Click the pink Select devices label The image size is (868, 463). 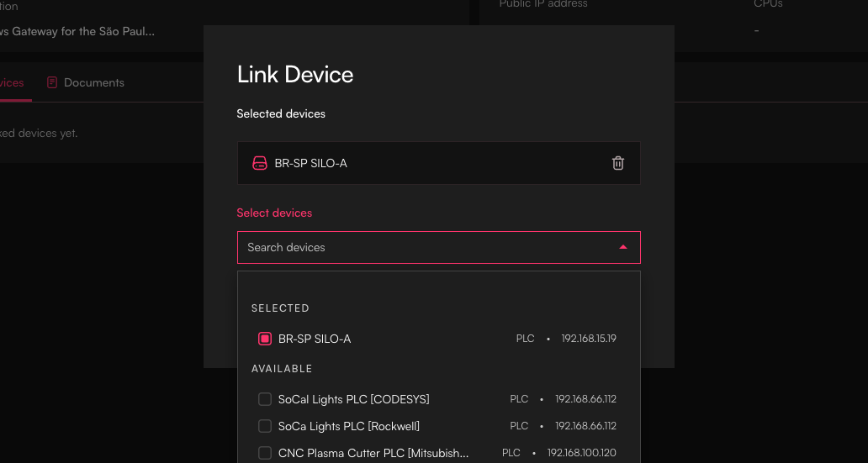point(274,213)
